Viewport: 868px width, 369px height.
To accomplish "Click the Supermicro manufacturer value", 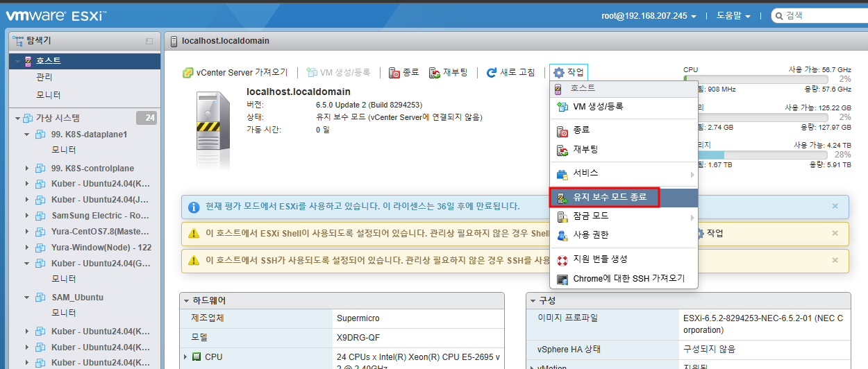I will tap(358, 318).
